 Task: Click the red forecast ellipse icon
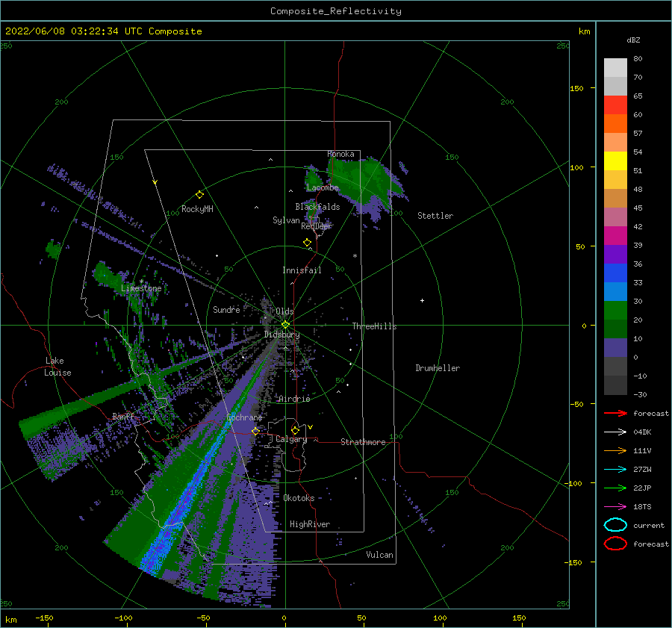[615, 544]
